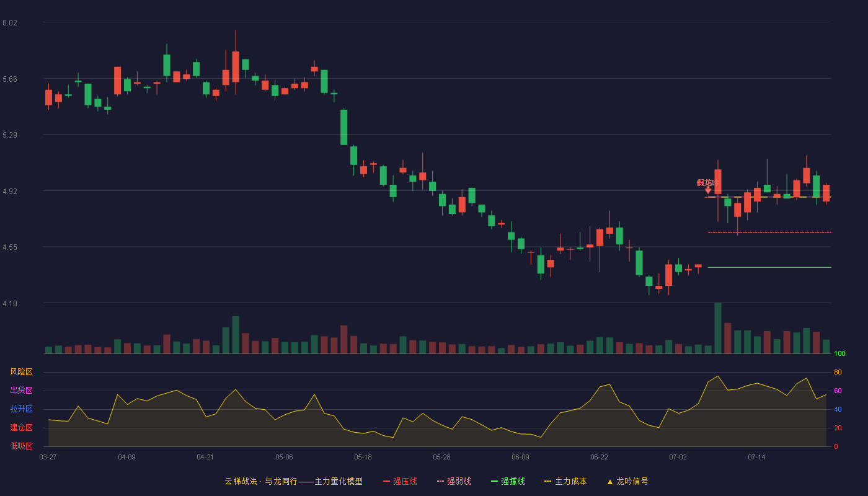Click the 07-02 date axis label

678,457
